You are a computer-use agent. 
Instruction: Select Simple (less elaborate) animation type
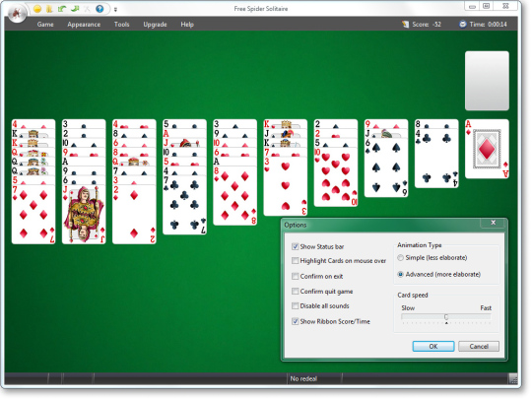[400, 258]
